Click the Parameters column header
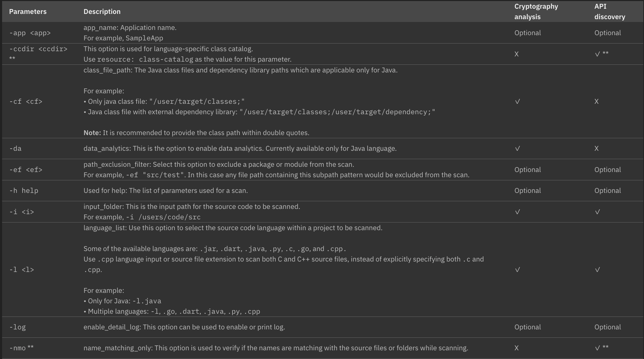 click(x=28, y=11)
